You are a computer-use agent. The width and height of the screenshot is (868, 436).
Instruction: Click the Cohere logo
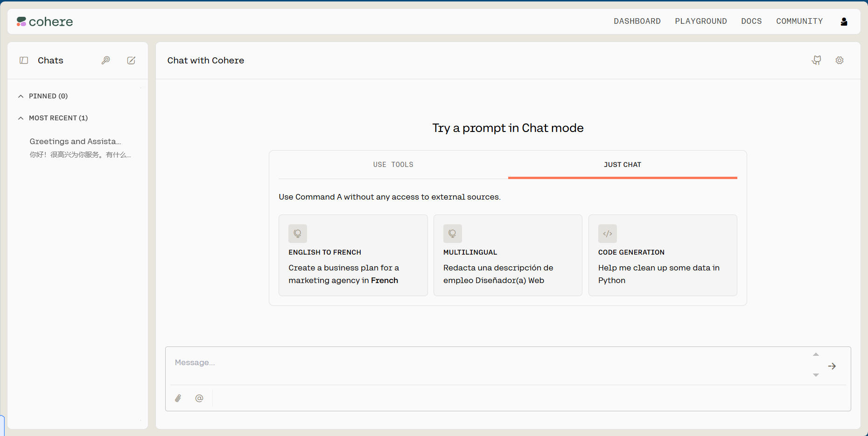coord(45,21)
